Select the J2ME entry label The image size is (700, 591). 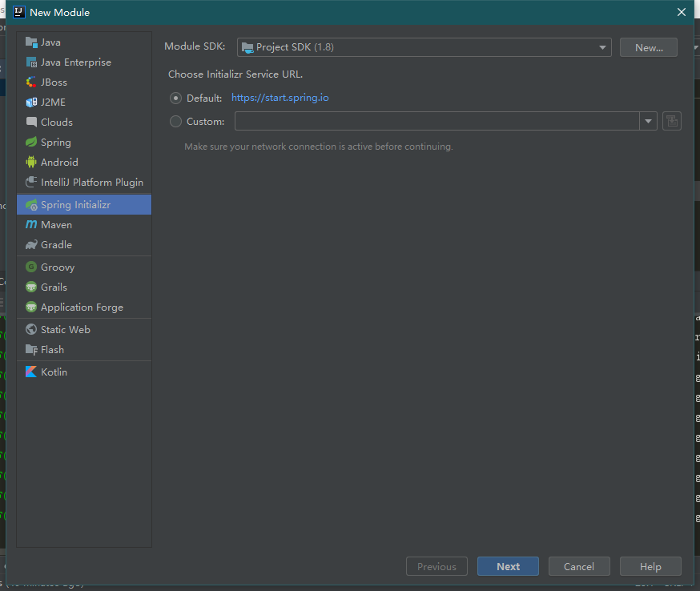[x=53, y=103]
